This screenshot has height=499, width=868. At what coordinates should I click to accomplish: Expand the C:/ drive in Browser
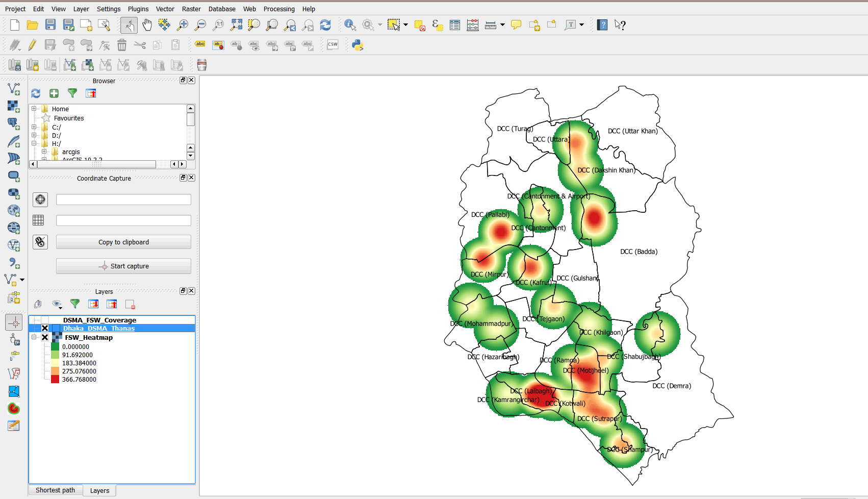click(x=34, y=127)
